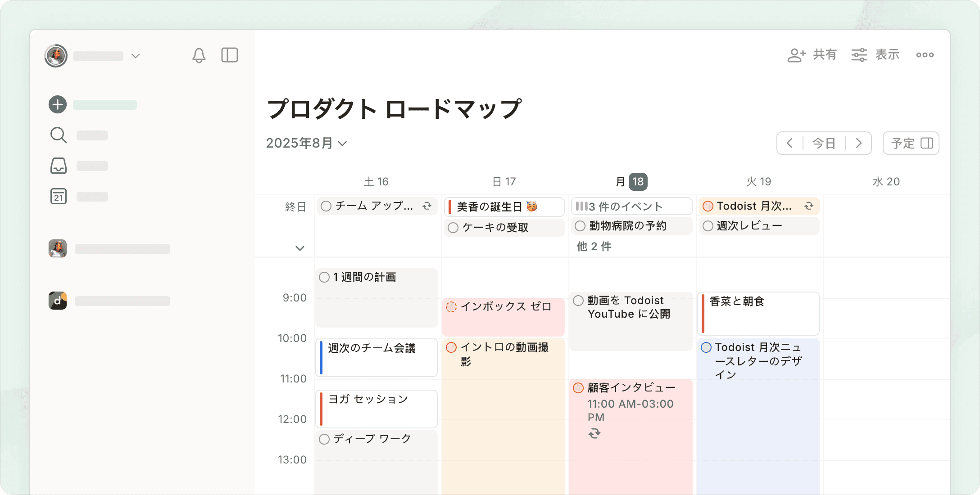Open search via magnifier icon
Screen dimensions: 980x495
pos(59,135)
